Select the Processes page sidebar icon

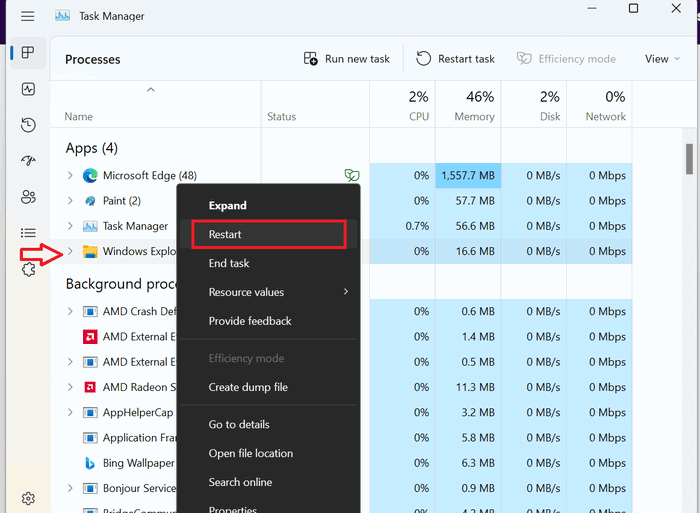click(28, 53)
